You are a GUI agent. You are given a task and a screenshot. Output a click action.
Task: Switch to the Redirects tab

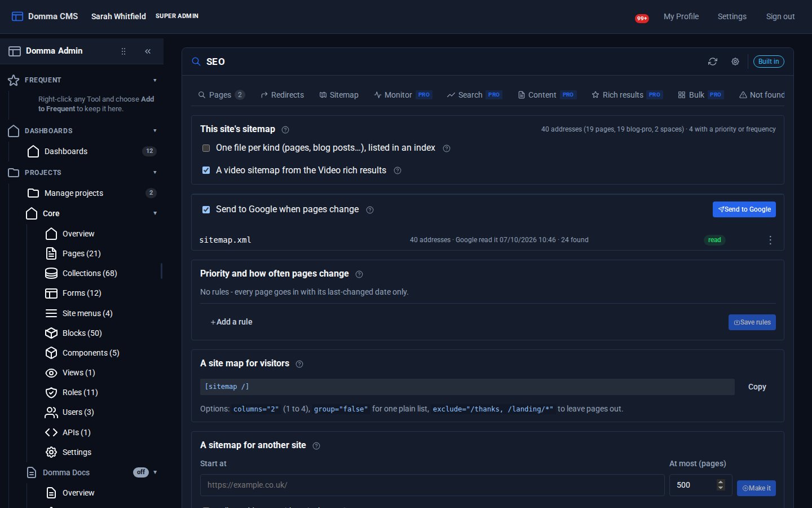click(x=282, y=95)
